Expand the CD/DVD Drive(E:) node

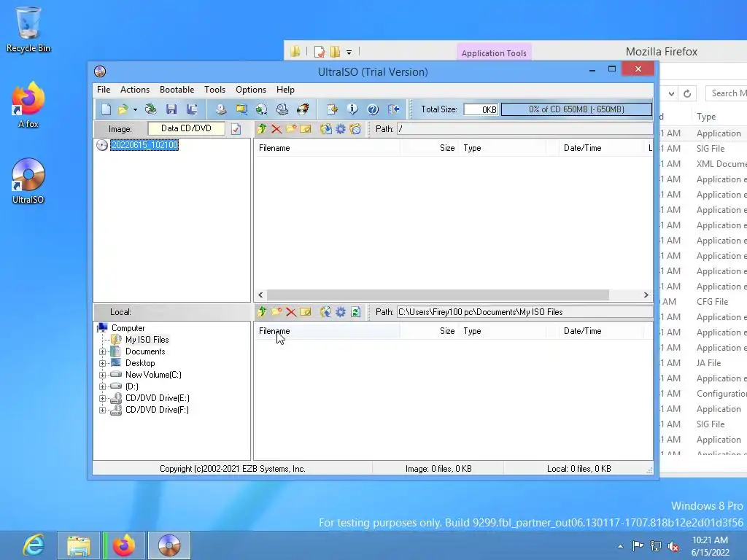(102, 399)
